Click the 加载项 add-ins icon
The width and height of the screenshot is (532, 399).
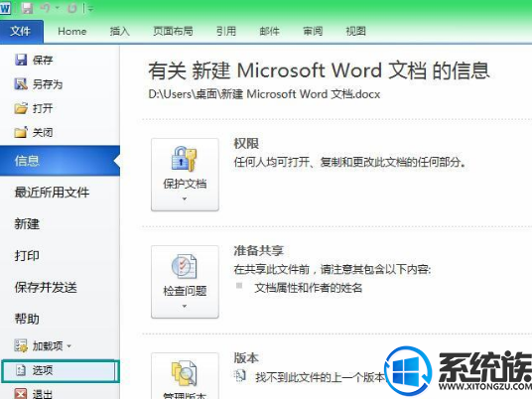pyautogui.click(x=21, y=345)
